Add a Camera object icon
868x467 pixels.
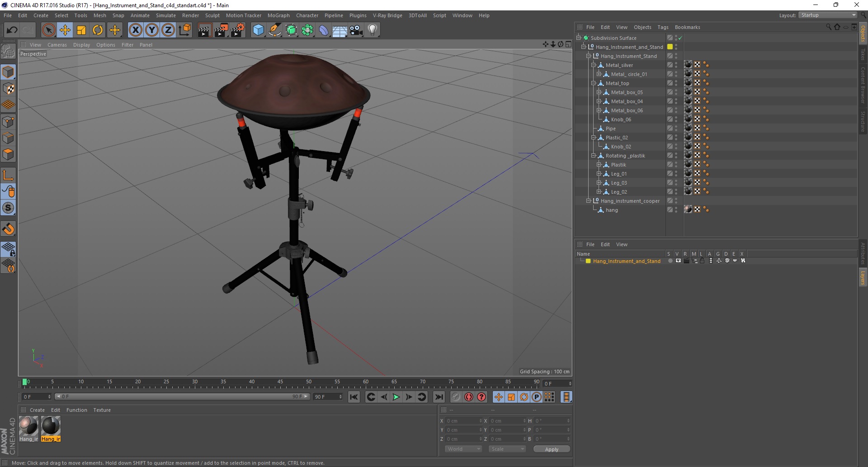pos(356,30)
